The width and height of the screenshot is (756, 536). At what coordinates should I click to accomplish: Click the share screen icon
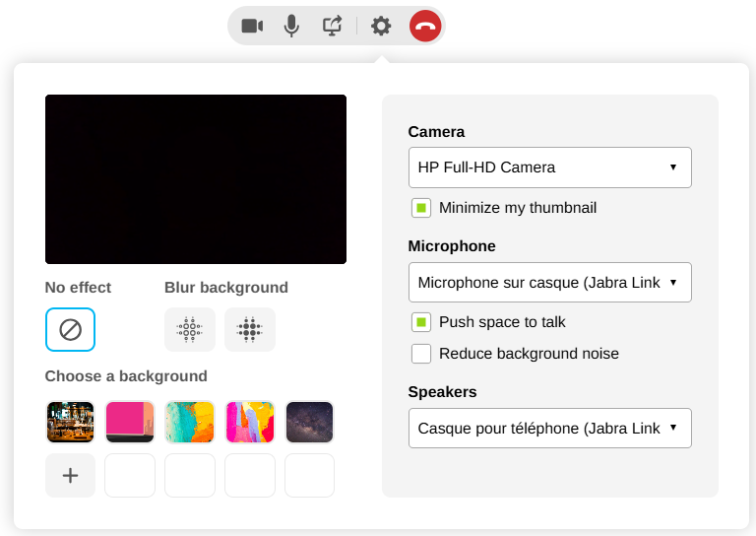point(333,26)
